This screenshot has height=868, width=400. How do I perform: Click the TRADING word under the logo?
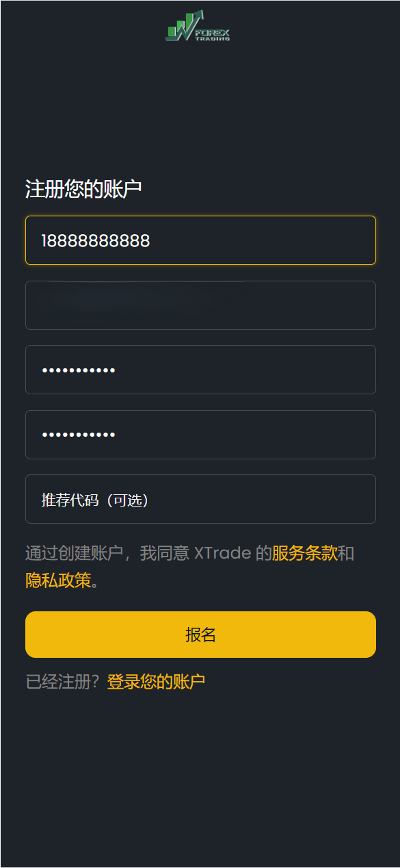click(x=213, y=39)
